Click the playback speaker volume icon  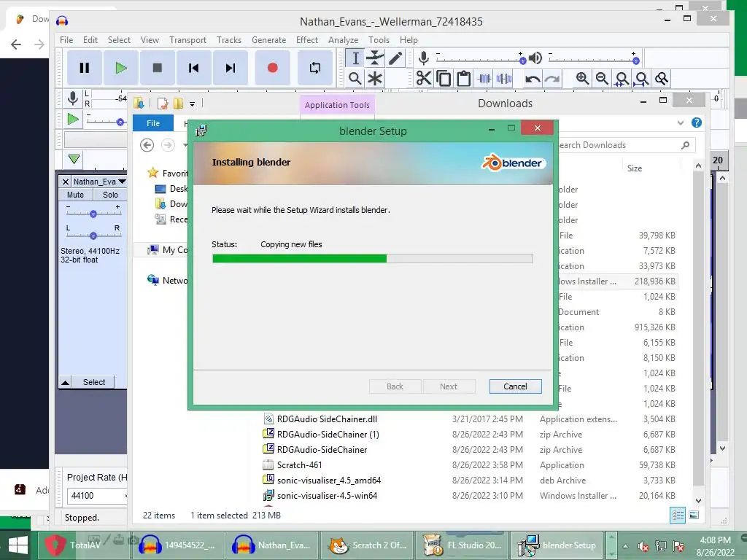click(x=535, y=58)
